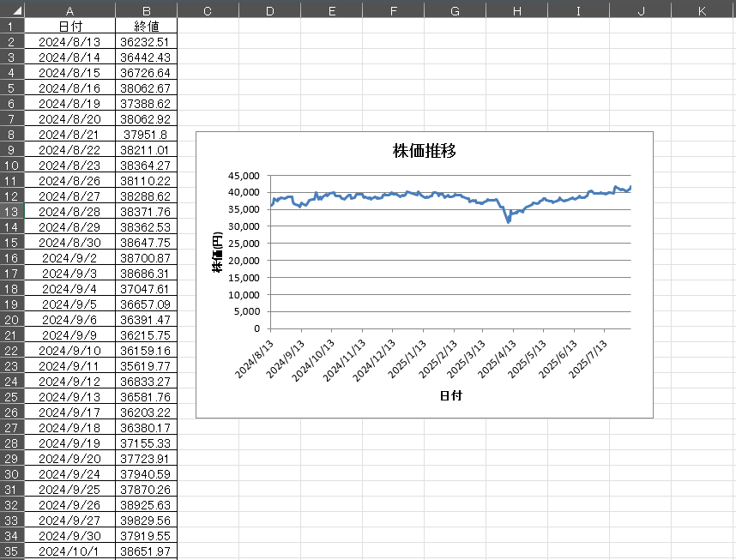
Task: Click the 日付 header cell
Action: pyautogui.click(x=69, y=27)
